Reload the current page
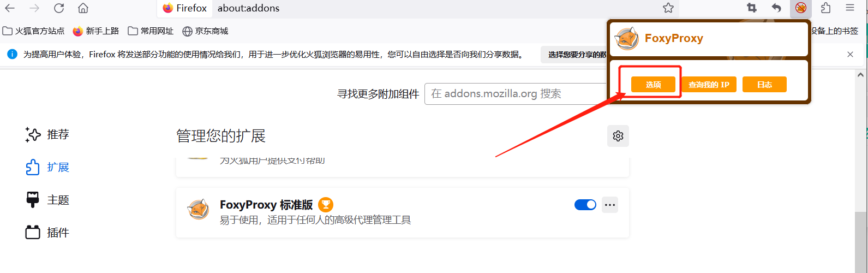 59,8
